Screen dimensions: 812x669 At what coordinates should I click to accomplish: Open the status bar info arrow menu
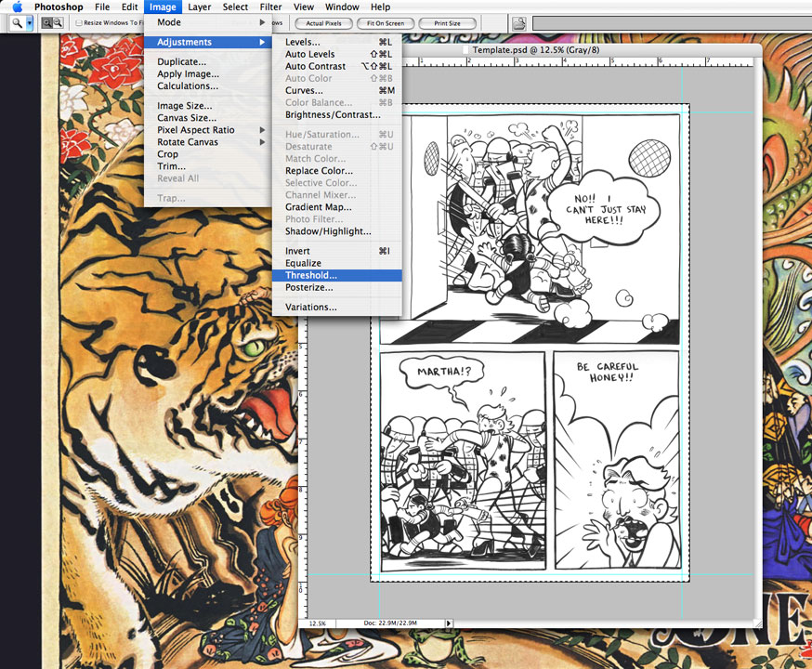449,623
